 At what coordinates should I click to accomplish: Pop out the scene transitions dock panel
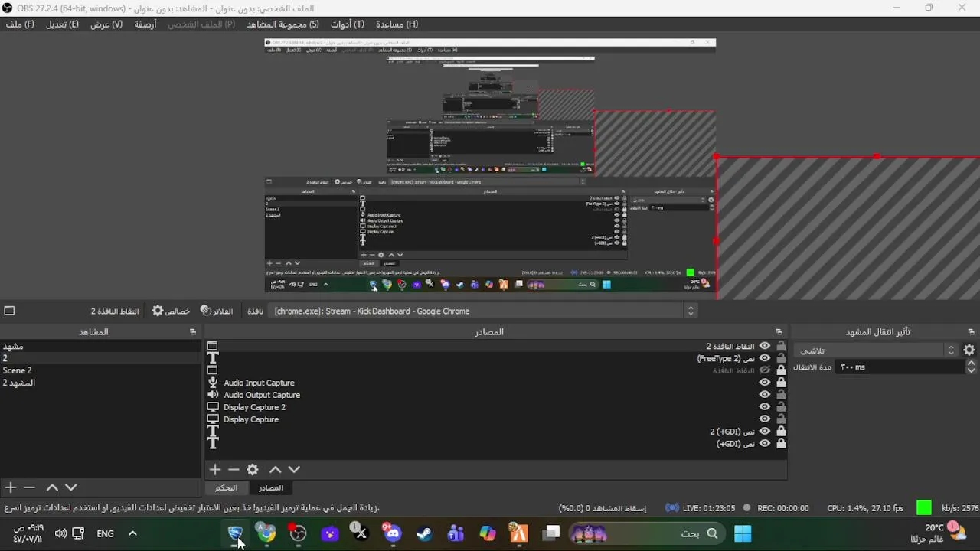[x=971, y=332]
